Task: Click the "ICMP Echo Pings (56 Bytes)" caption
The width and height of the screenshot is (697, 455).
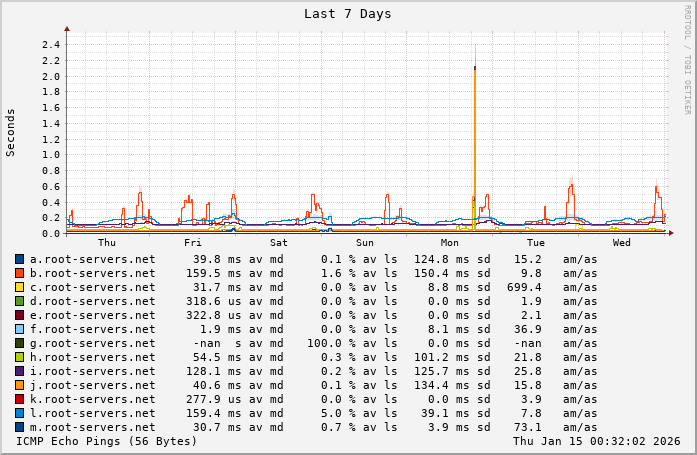Action: (x=107, y=441)
